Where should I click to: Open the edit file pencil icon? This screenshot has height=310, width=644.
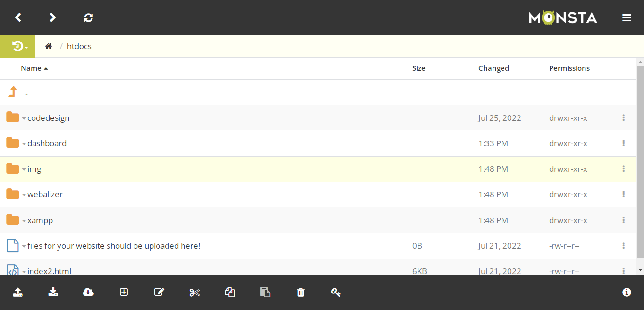pos(159,293)
